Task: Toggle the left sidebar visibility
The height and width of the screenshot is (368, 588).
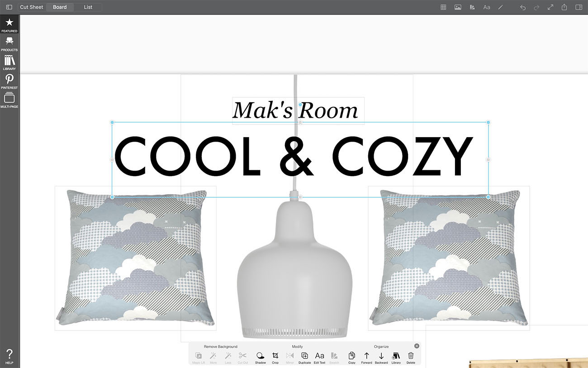Action: pyautogui.click(x=9, y=7)
